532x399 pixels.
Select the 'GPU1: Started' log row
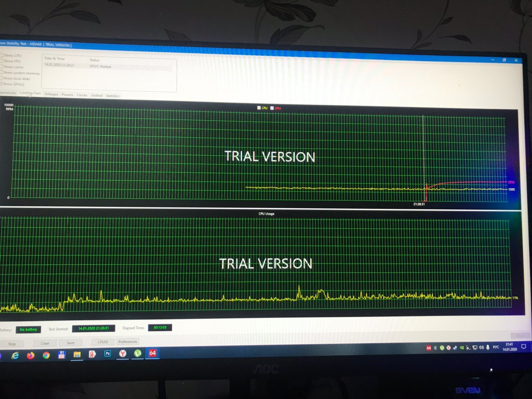[x=108, y=66]
